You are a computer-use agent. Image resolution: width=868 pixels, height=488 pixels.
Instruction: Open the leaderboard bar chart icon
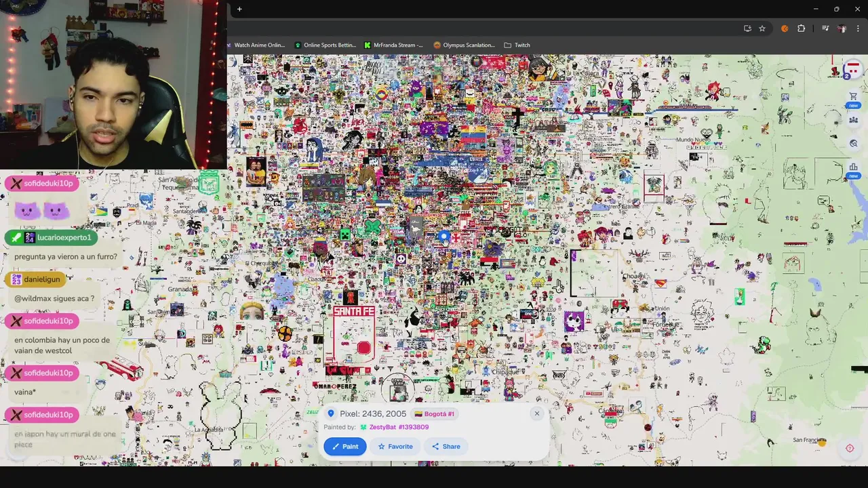(853, 167)
